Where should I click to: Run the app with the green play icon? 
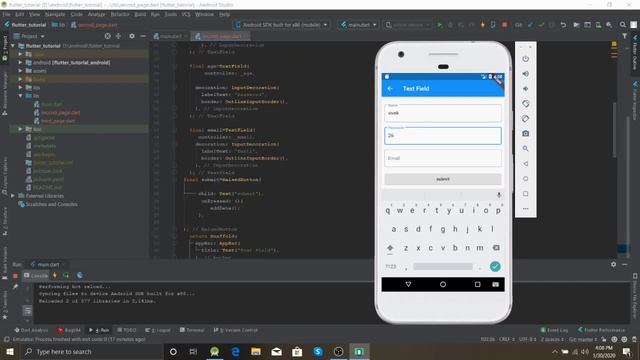(x=440, y=25)
